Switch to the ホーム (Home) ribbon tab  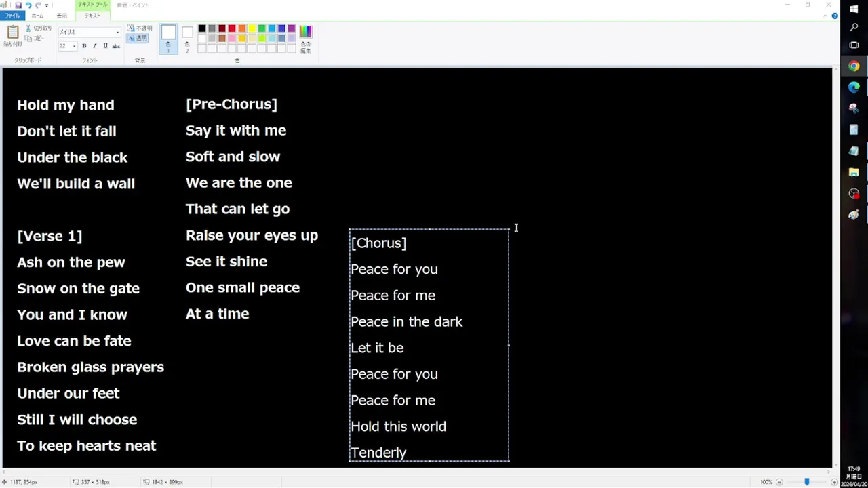[38, 16]
